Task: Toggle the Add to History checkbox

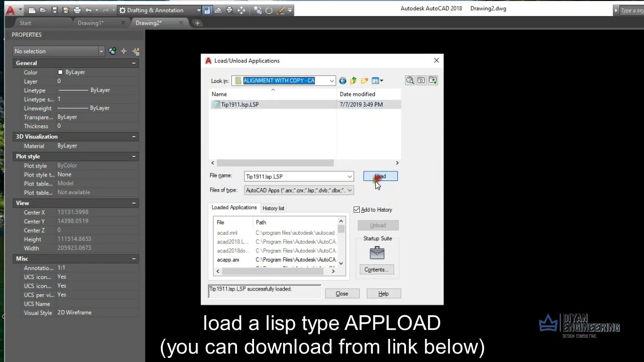Action: [357, 210]
